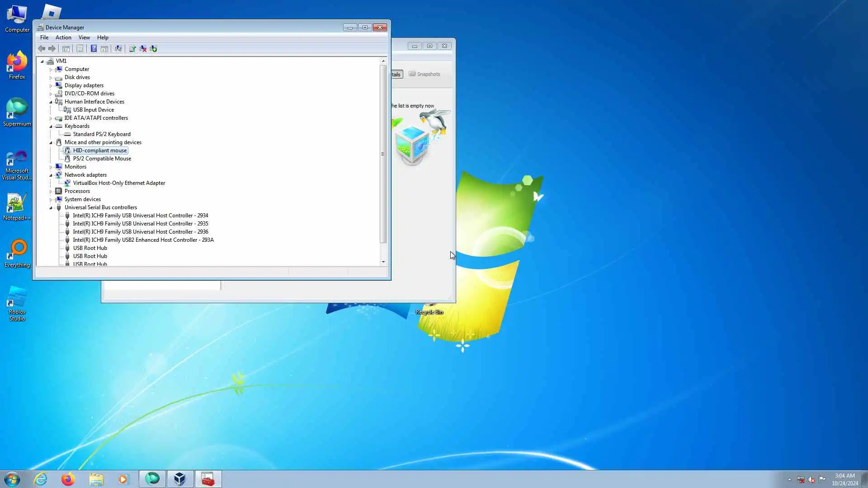Click the Help toolbar icon
The image size is (868, 488).
pos(94,49)
